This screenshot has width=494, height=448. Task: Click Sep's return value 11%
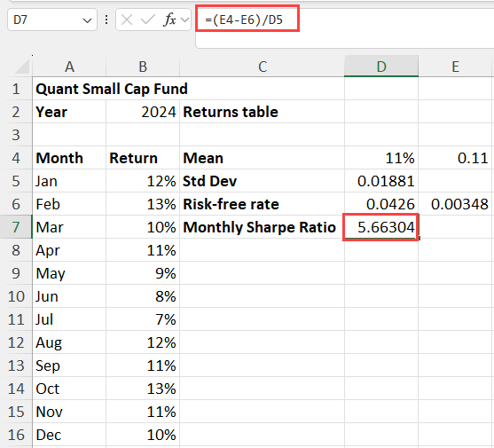tap(143, 365)
